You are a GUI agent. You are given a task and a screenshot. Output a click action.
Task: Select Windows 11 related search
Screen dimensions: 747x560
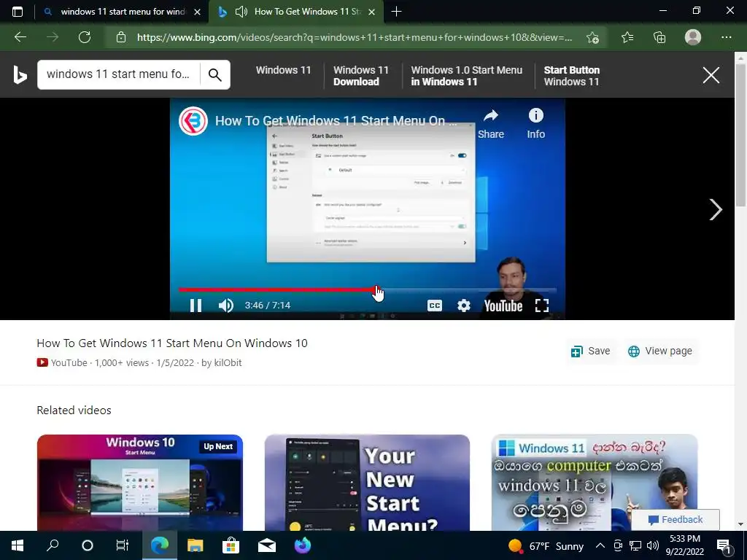click(284, 70)
